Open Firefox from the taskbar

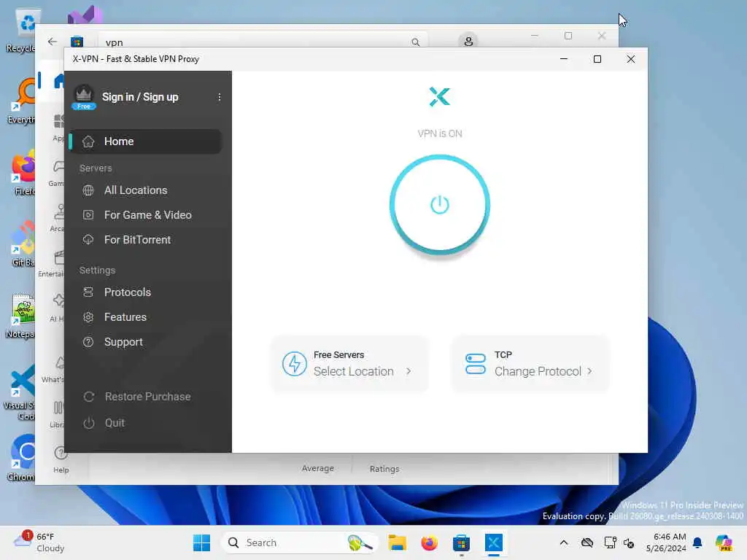(429, 542)
